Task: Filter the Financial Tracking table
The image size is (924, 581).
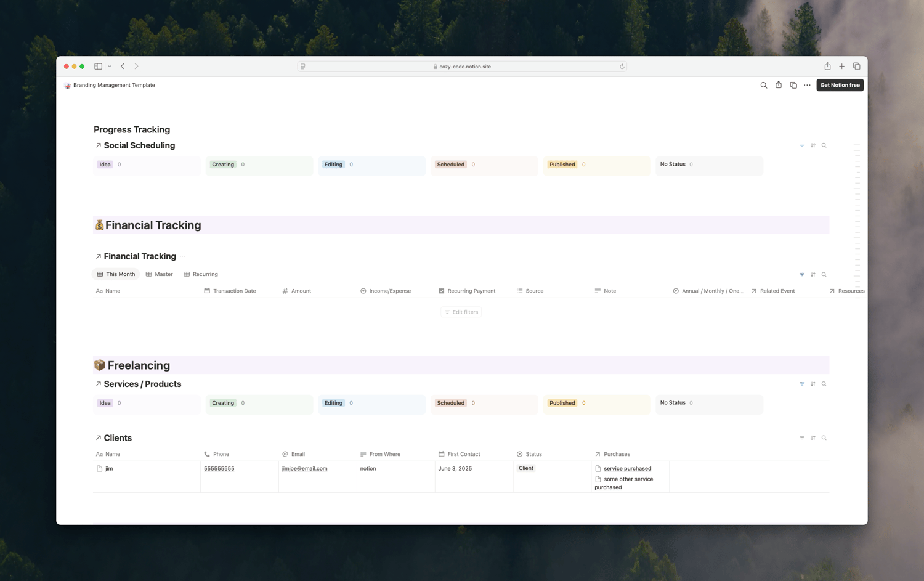Action: [x=802, y=275]
